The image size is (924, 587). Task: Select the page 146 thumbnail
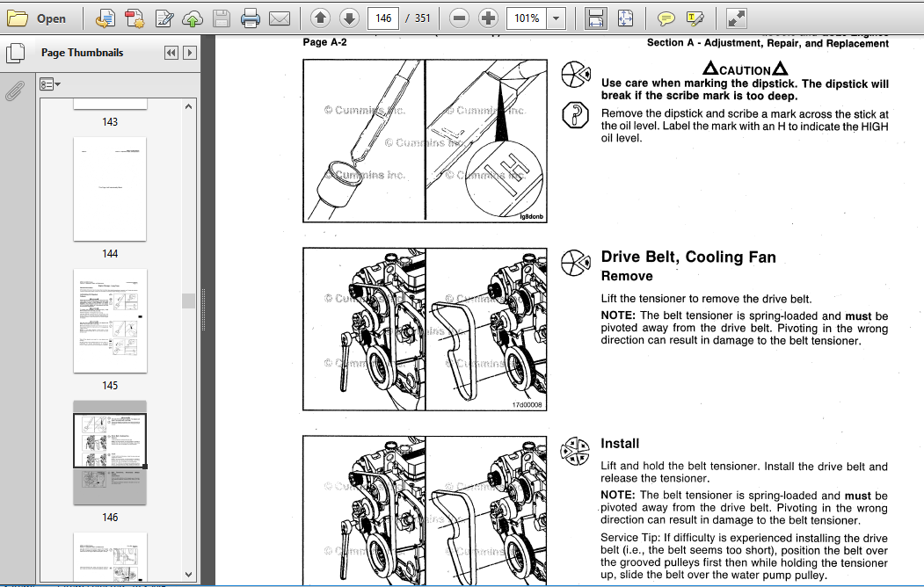coord(110,453)
